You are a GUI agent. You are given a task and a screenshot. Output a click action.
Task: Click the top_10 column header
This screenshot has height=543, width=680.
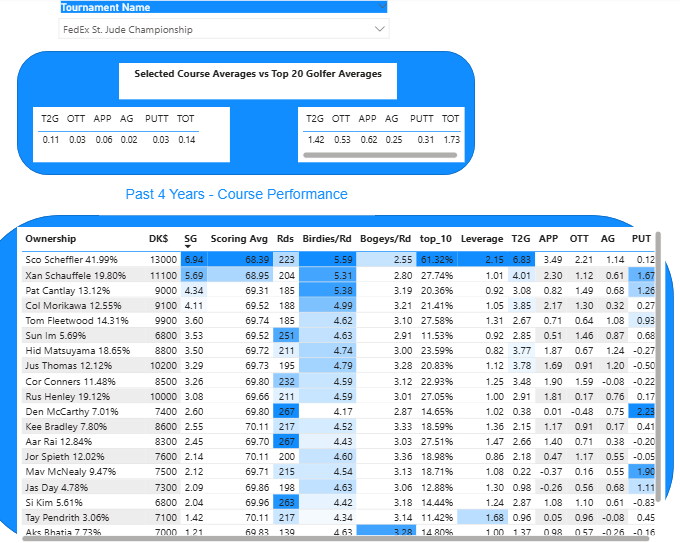coord(435,239)
